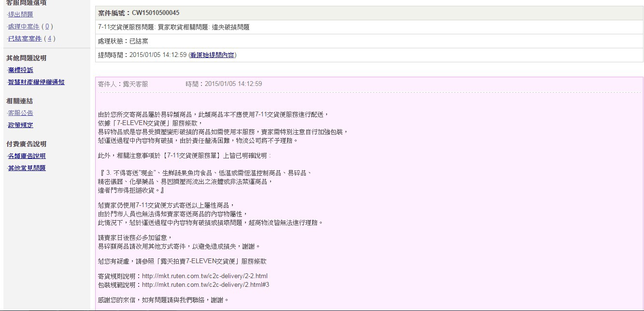View original question via 看原始提問內容
Image resolution: width=644 pixels, height=311 pixels.
click(x=212, y=55)
